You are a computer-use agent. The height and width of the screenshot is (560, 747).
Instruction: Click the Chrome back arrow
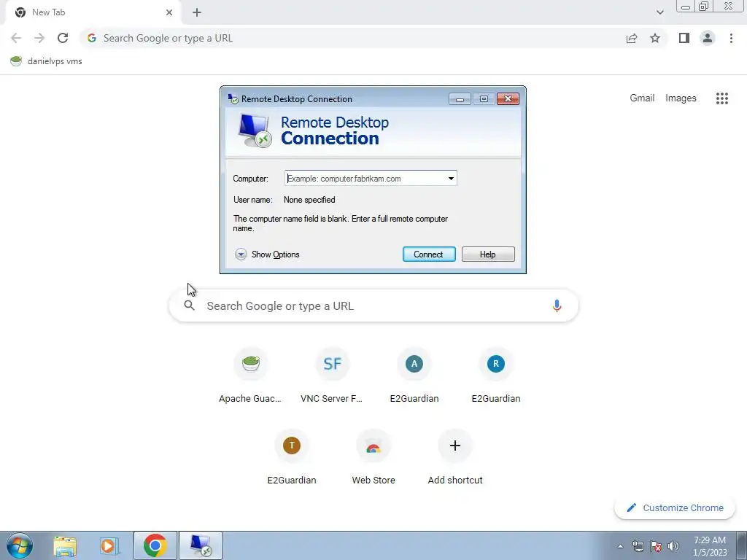coord(16,38)
